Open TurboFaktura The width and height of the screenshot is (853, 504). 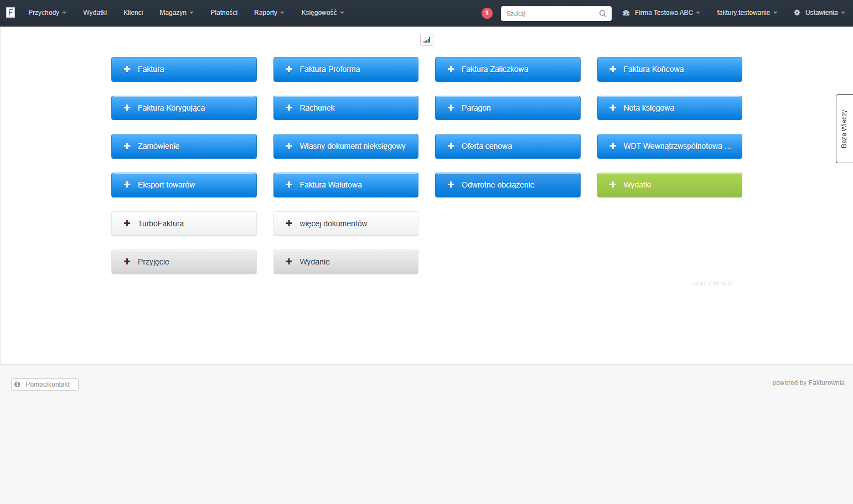184,224
